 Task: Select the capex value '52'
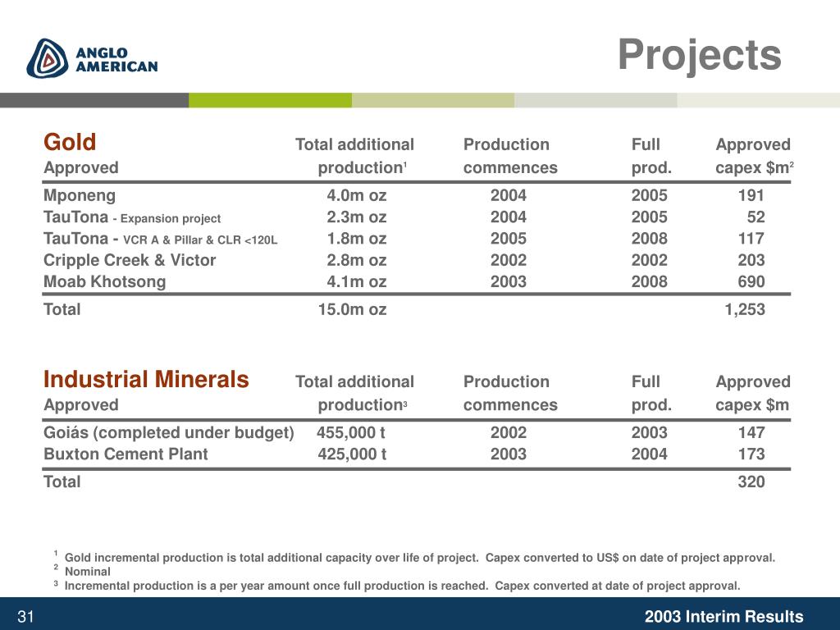pos(756,217)
